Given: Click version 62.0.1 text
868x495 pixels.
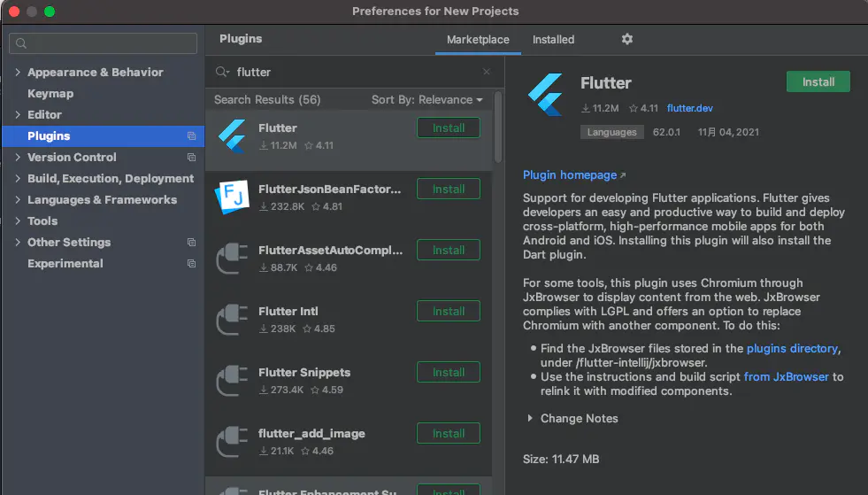Looking at the screenshot, I should pyautogui.click(x=666, y=132).
